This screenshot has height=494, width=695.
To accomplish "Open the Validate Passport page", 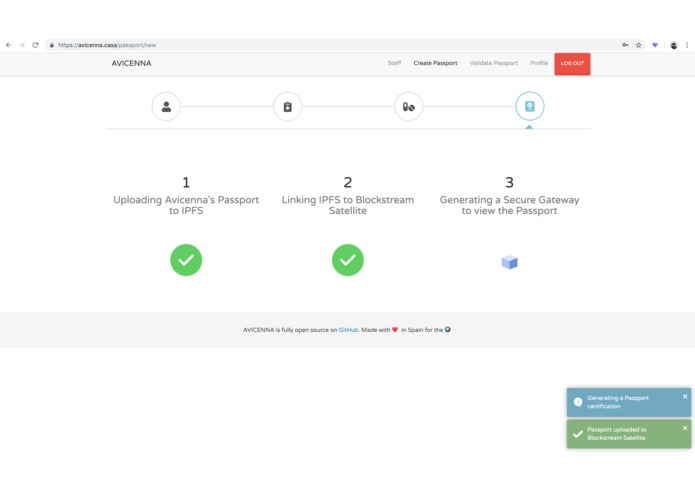I will click(x=494, y=63).
